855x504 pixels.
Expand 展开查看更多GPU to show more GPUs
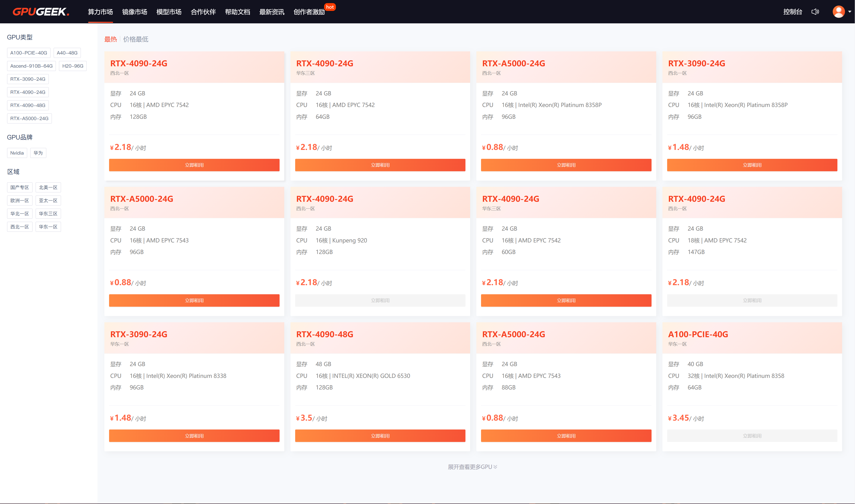coord(472,467)
